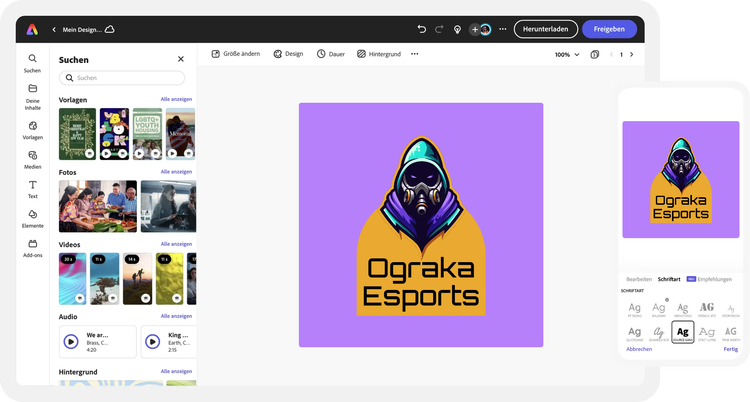The image size is (750, 402).
Task: Select the yellow textured video thumbnail
Action: click(x=169, y=279)
